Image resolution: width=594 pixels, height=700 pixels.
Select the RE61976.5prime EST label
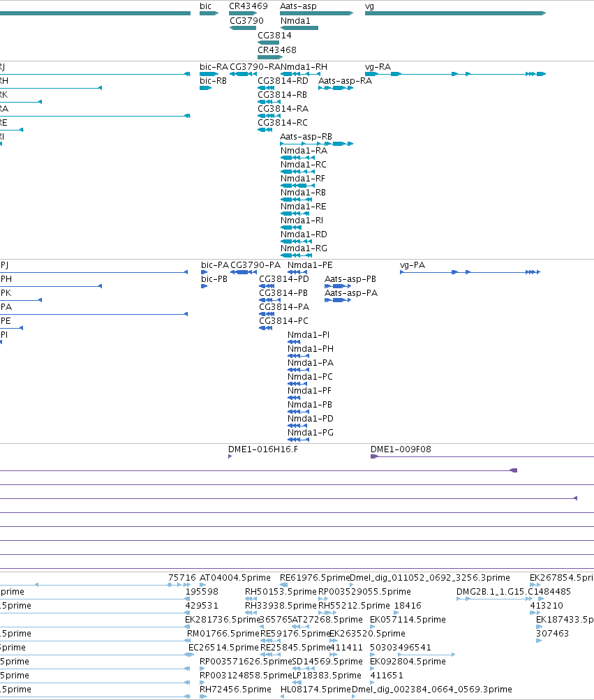pos(315,578)
